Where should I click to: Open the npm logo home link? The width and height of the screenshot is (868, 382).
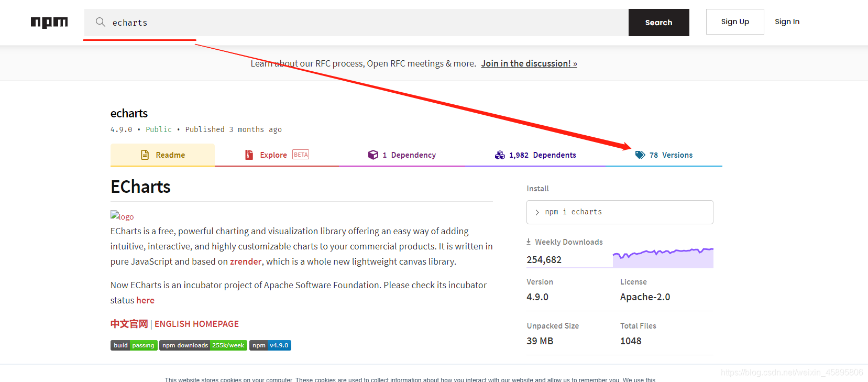49,23
